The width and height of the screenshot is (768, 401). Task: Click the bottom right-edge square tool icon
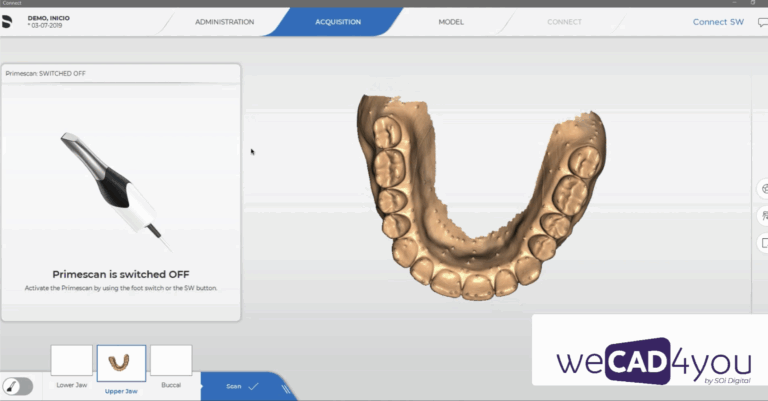tap(763, 242)
